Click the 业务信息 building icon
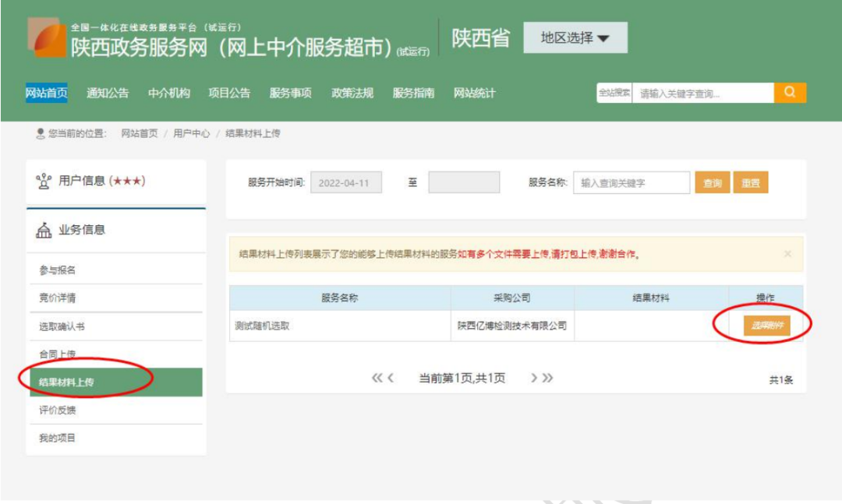The width and height of the screenshot is (842, 504). coord(44,231)
